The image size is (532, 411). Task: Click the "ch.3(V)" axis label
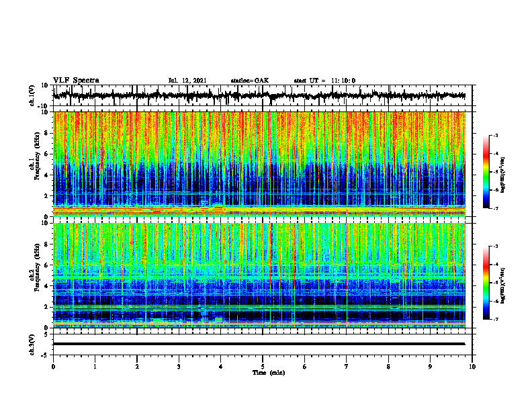(x=32, y=345)
